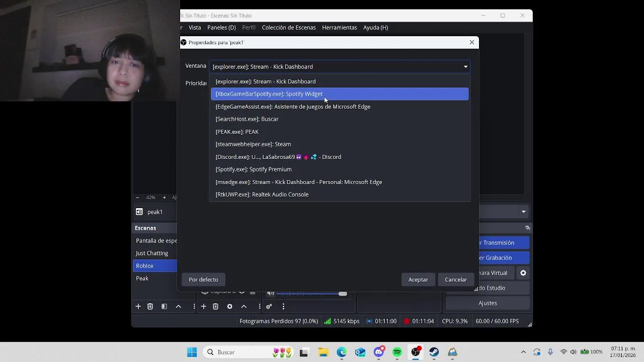Choose XboxGameBarSpotify.exe Spotify Widget option
Image resolution: width=644 pixels, height=362 pixels.
point(340,94)
